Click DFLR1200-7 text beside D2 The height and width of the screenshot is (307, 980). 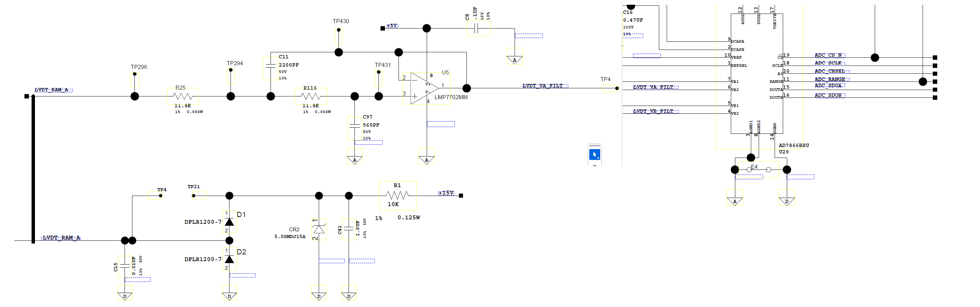pyautogui.click(x=203, y=259)
